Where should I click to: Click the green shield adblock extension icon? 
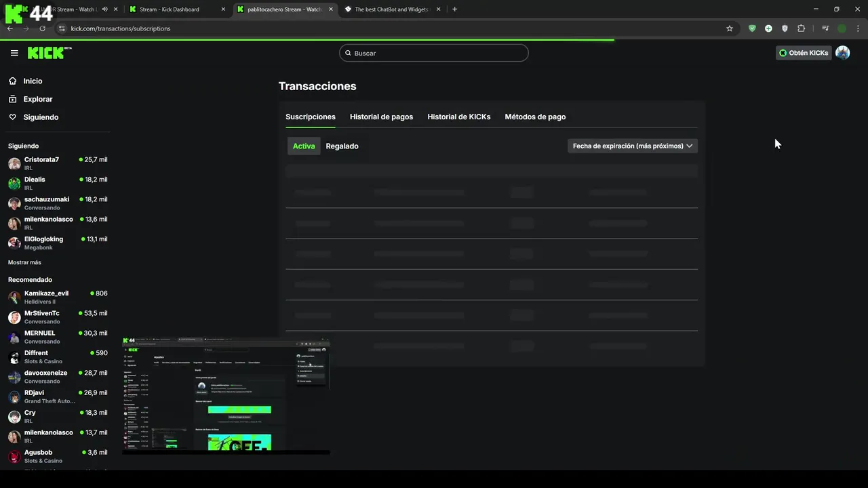click(752, 28)
